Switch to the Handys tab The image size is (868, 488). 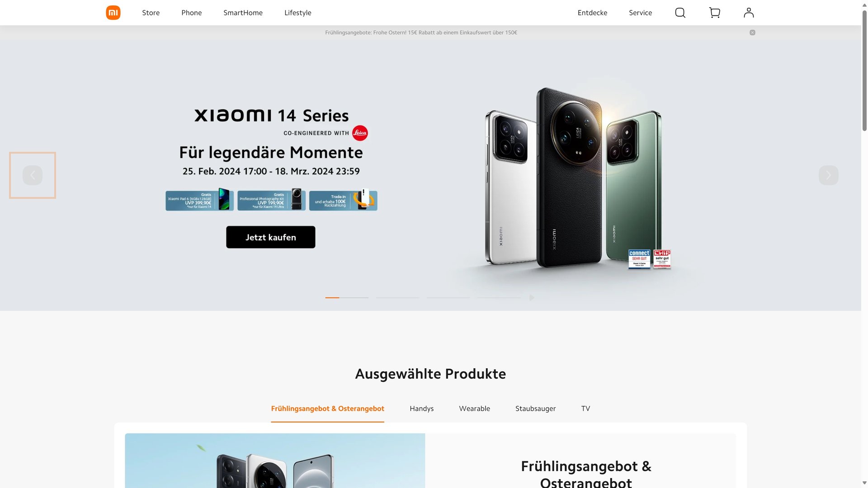421,408
